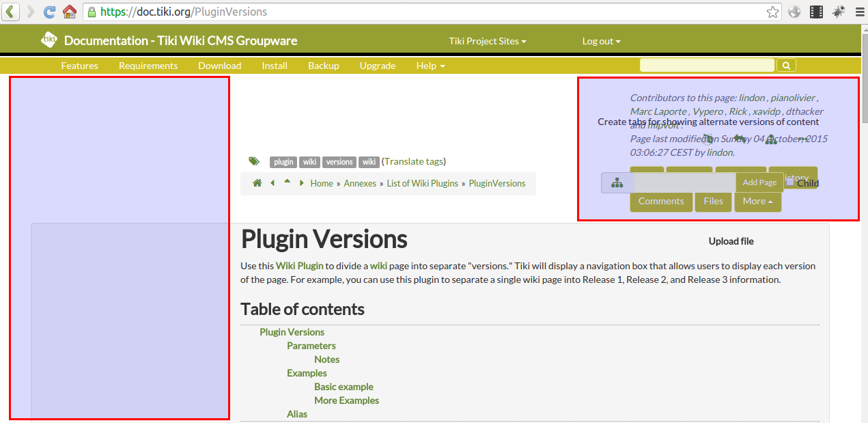Click the tags icon beside the plugin tag
Image resolution: width=868 pixels, height=423 pixels.
(254, 161)
